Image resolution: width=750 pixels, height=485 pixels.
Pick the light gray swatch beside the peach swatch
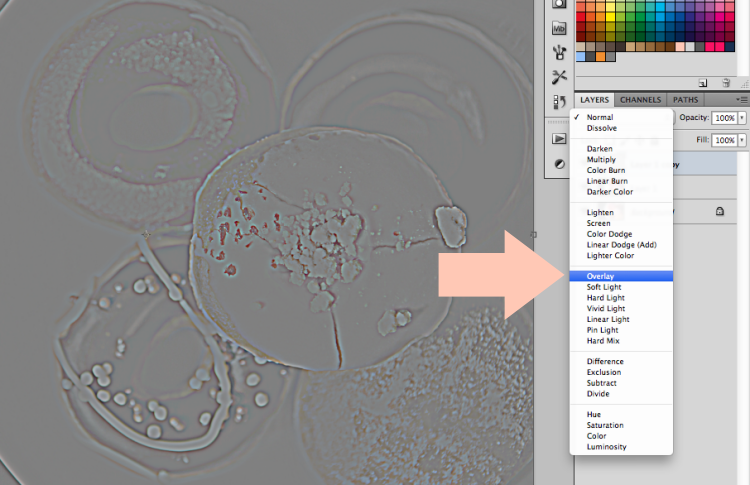tap(690, 47)
